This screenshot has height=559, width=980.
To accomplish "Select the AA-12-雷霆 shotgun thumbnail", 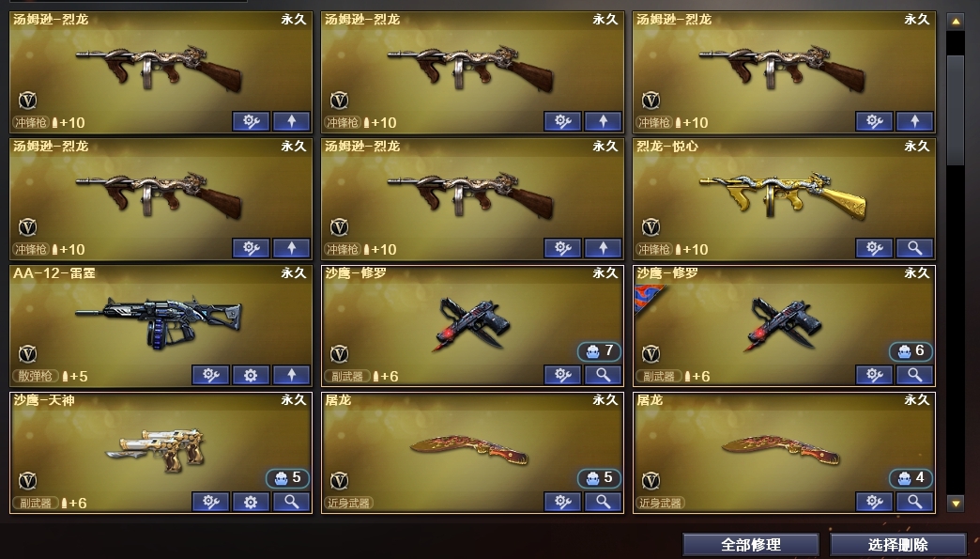I will click(158, 320).
